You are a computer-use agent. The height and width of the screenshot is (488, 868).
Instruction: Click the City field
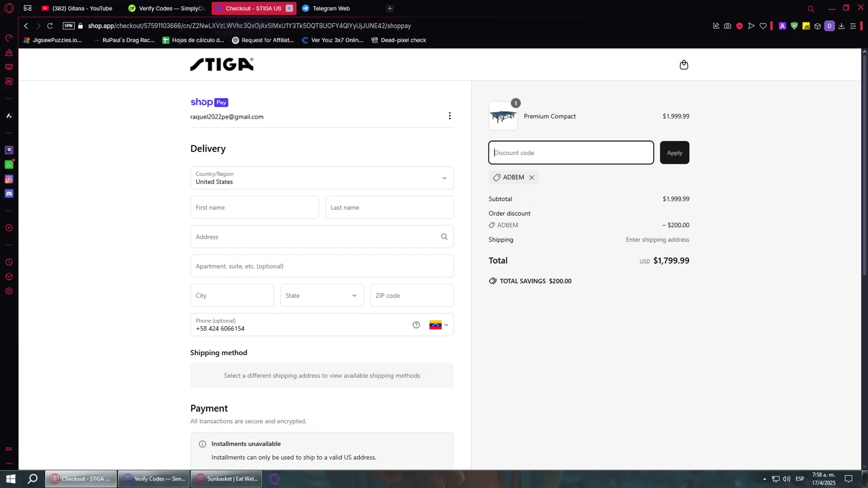tap(232, 295)
